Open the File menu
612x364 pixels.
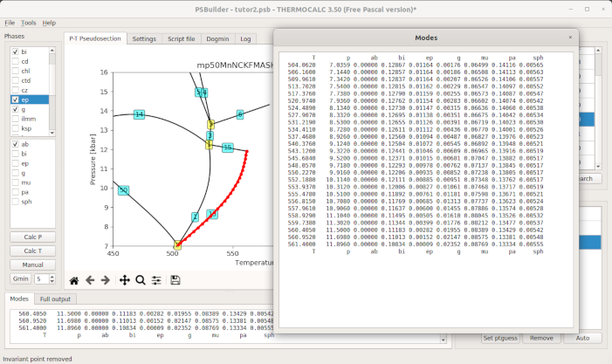click(10, 23)
